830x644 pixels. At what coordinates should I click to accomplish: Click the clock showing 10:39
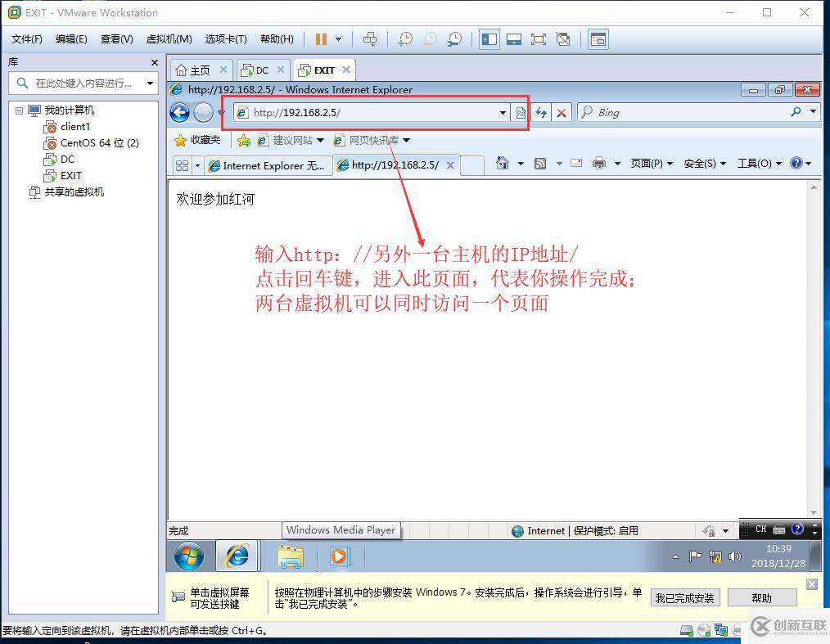click(778, 549)
